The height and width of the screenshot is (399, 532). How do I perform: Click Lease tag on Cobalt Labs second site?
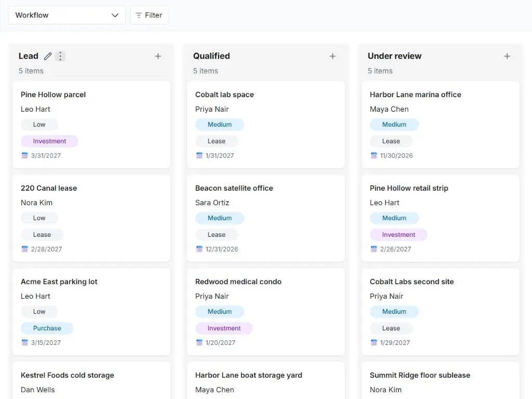(391, 328)
